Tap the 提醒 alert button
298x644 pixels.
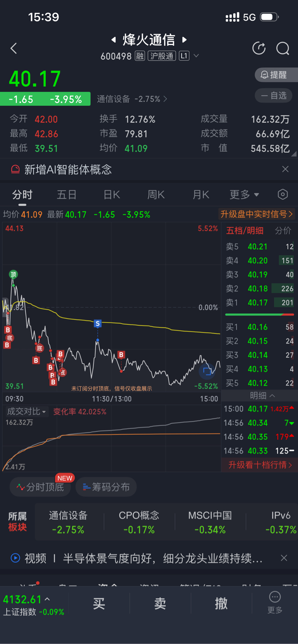276,75
